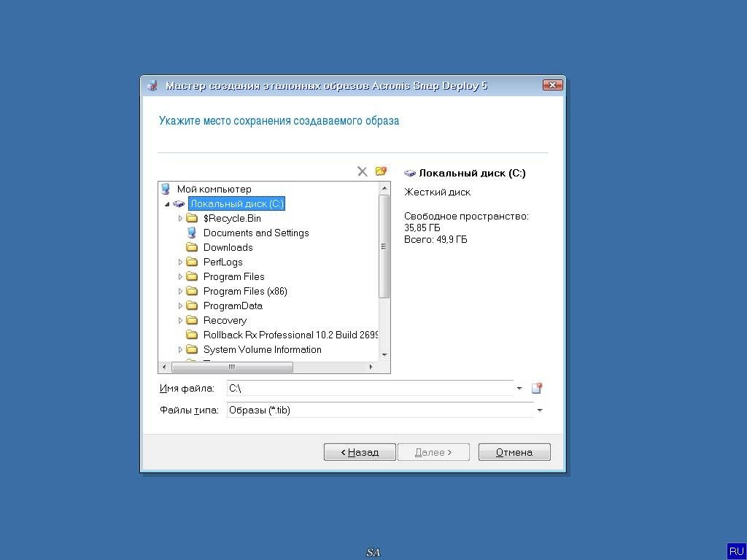Screen dimensions: 747x560
Task: Click the delete (X) icon above the folder tree
Action: (x=362, y=171)
